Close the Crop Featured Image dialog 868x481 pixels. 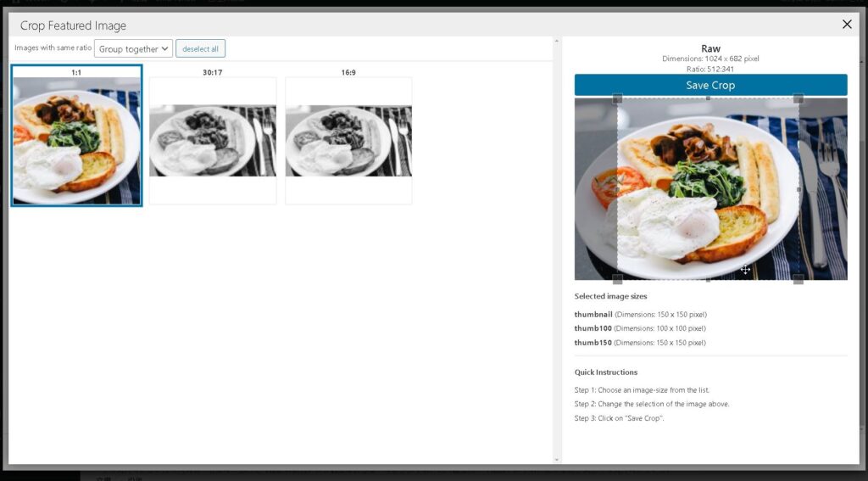click(x=847, y=25)
